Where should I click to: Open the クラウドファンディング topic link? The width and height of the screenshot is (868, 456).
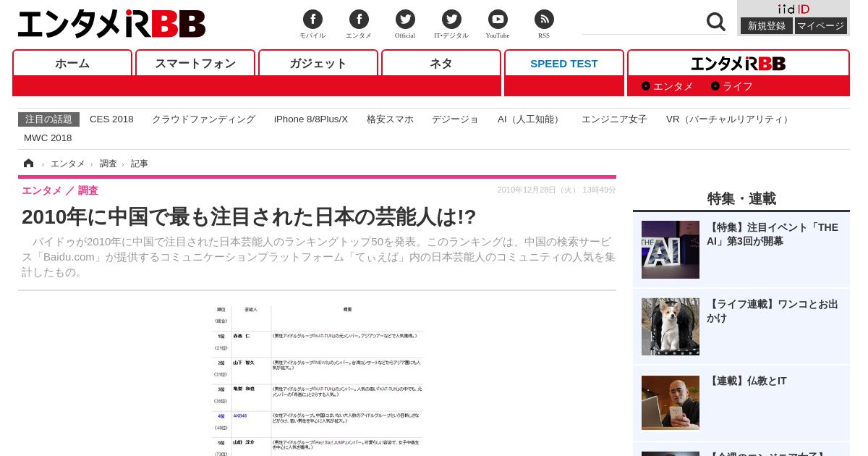[203, 119]
